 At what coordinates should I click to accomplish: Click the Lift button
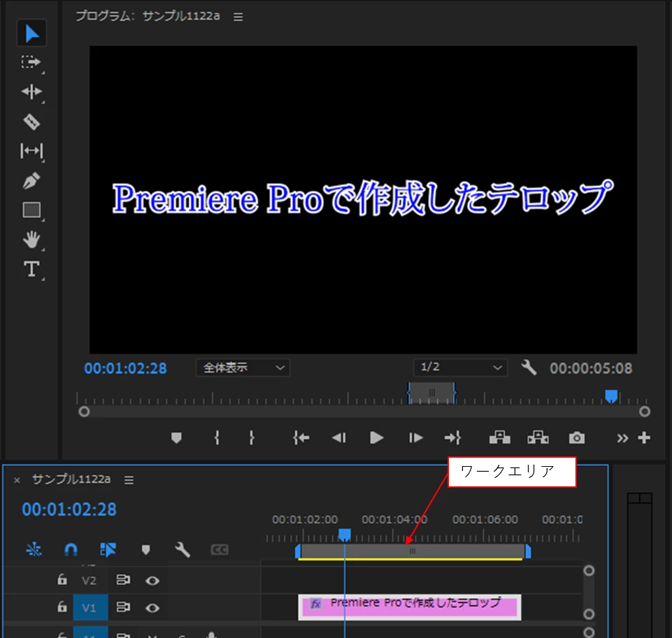coord(500,437)
